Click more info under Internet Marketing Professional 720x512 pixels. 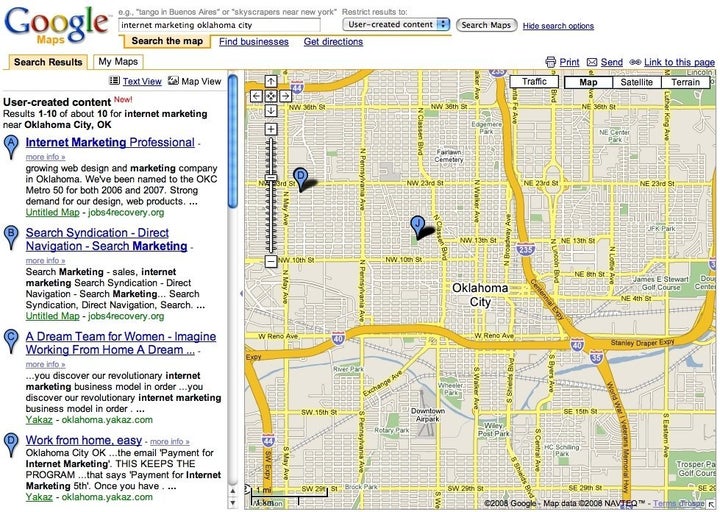click(45, 157)
